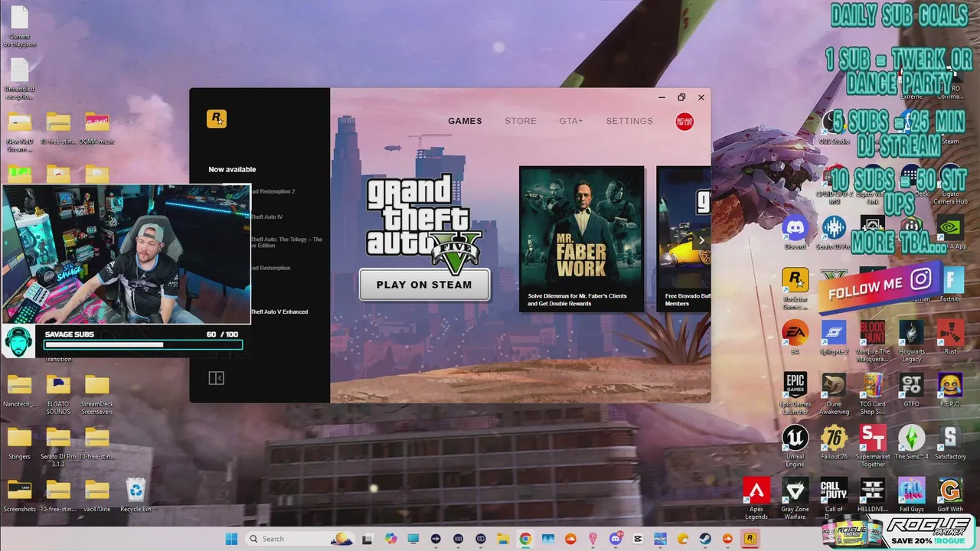Screen dimensions: 980x551
Task: Open the Nanotech desktop folder
Action: click(19, 391)
